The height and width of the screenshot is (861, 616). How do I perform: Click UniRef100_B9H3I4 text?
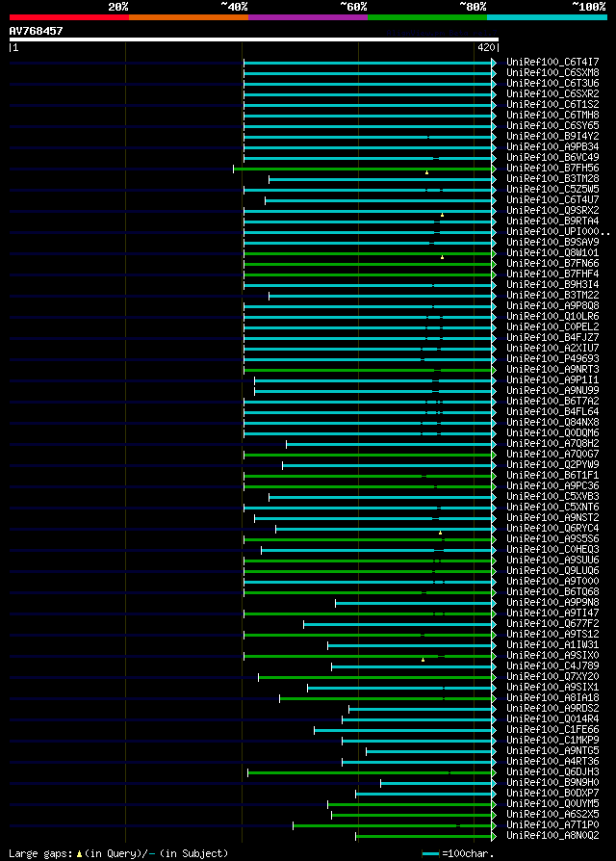(552, 284)
